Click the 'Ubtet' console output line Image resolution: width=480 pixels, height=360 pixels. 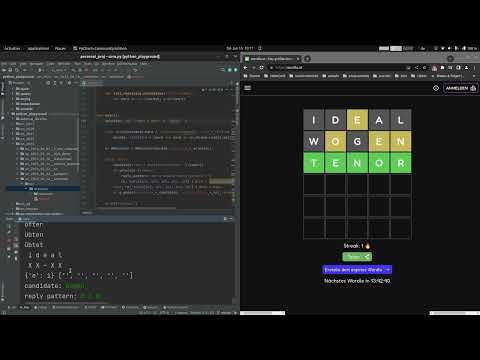coord(34,245)
